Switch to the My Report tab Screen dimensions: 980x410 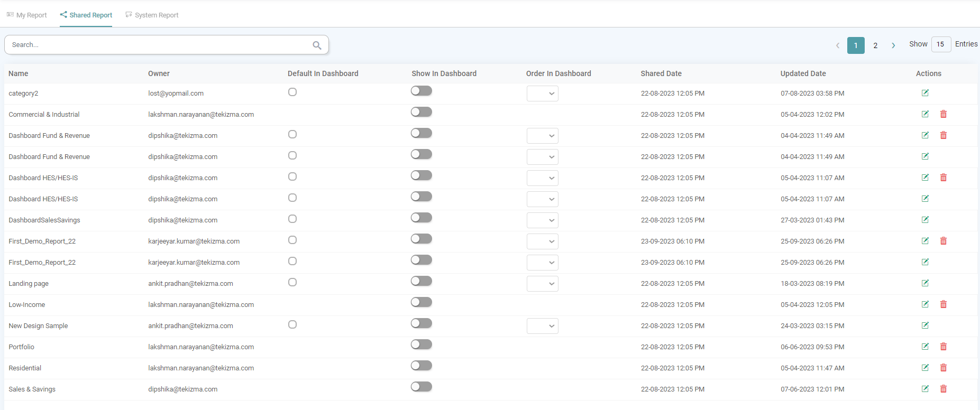click(27, 15)
